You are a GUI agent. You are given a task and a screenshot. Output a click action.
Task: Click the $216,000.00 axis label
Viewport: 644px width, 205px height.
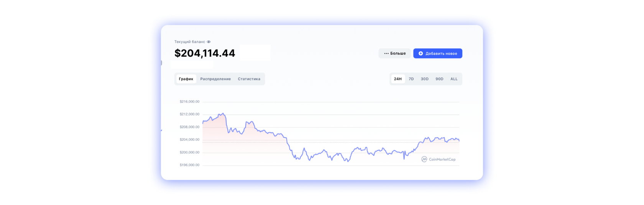189,101
